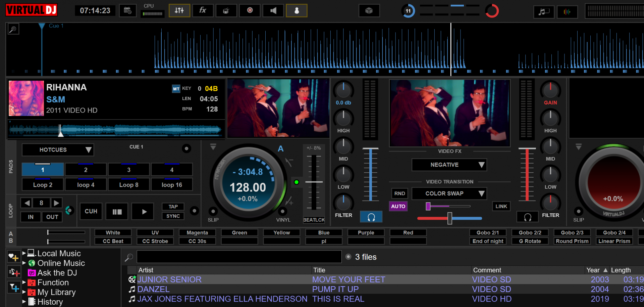
Task: Expand the Function folder
Action: pos(24,282)
